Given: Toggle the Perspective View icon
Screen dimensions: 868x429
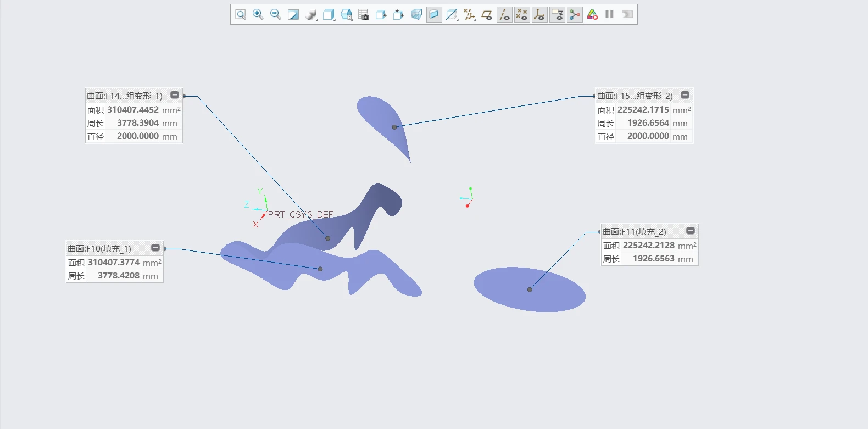Looking at the screenshot, I should 416,14.
